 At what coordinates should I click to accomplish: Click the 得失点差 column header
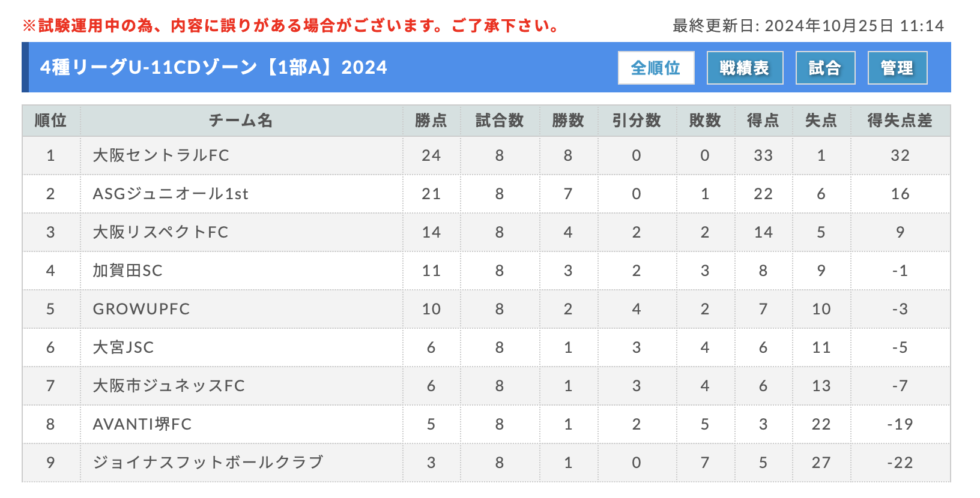point(900,121)
